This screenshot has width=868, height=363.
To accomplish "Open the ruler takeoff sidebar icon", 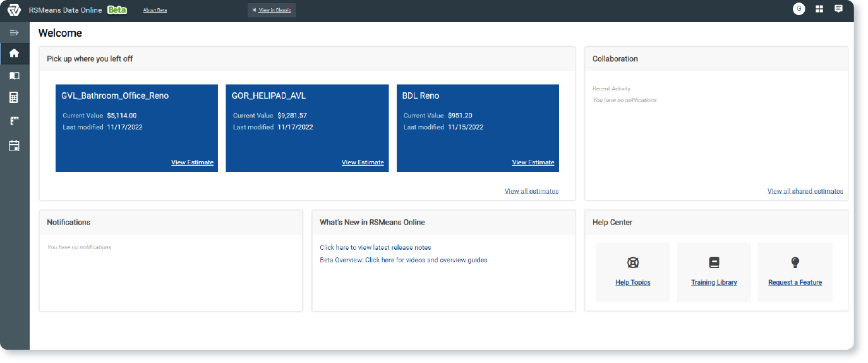I will (x=14, y=121).
